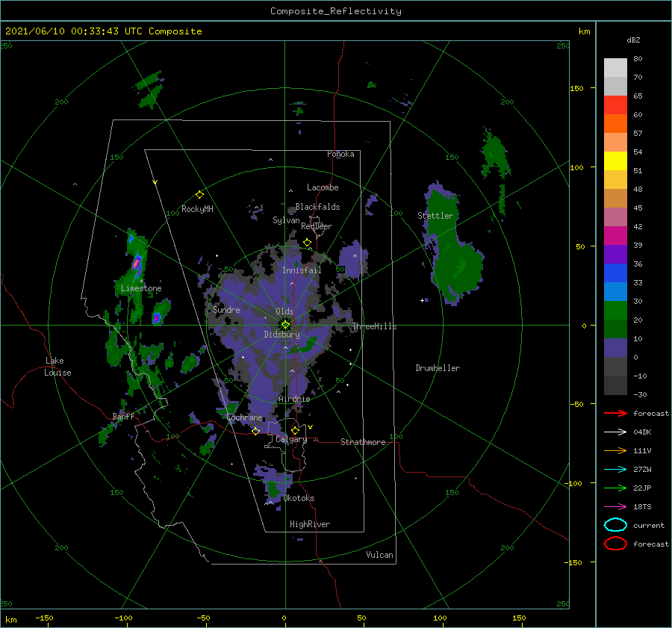Click the green 30 dBZ color swatch

(615, 311)
